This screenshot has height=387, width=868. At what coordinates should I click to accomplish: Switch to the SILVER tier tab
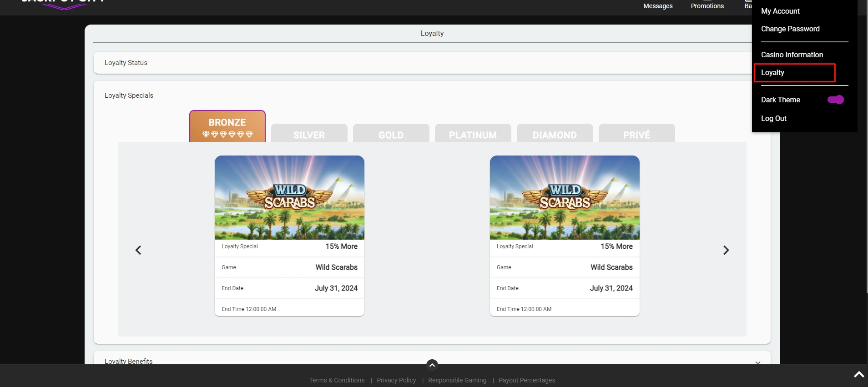click(309, 133)
